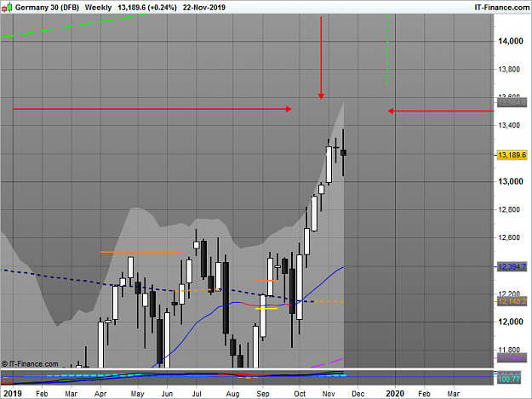Image resolution: width=532 pixels, height=399 pixels.
Task: Click the 2020 label on the time axis
Action: click(395, 394)
